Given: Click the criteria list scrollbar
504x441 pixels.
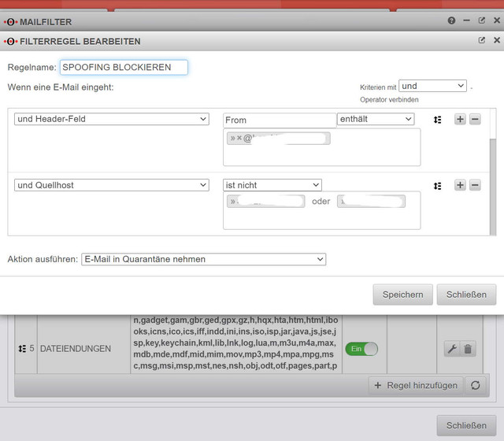Looking at the screenshot, I should coord(493,187).
